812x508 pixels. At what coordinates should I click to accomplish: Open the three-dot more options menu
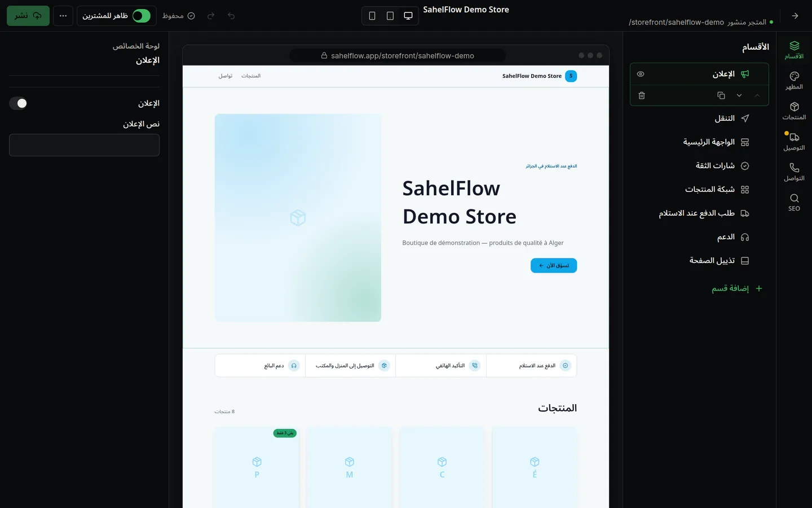pyautogui.click(x=63, y=16)
